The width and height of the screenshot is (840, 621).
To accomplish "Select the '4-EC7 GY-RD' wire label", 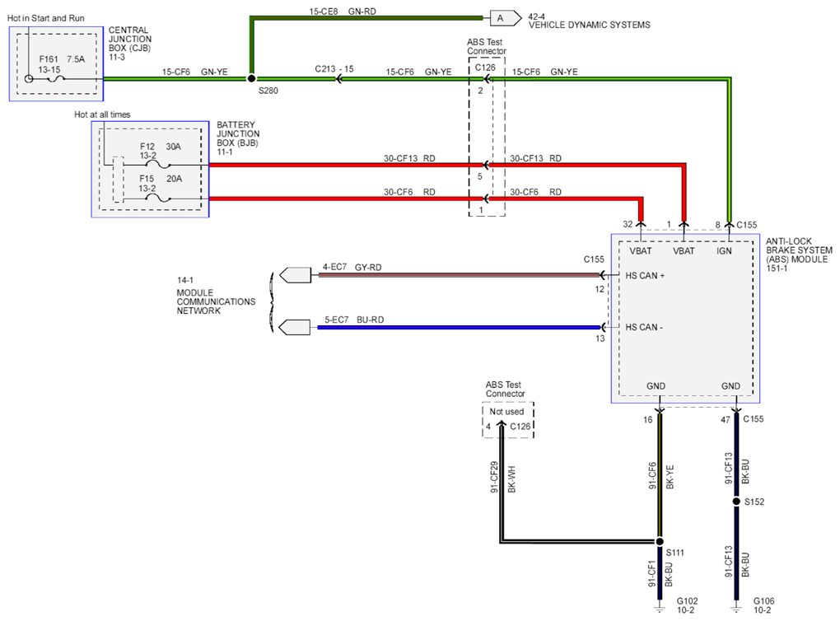I will tap(352, 267).
